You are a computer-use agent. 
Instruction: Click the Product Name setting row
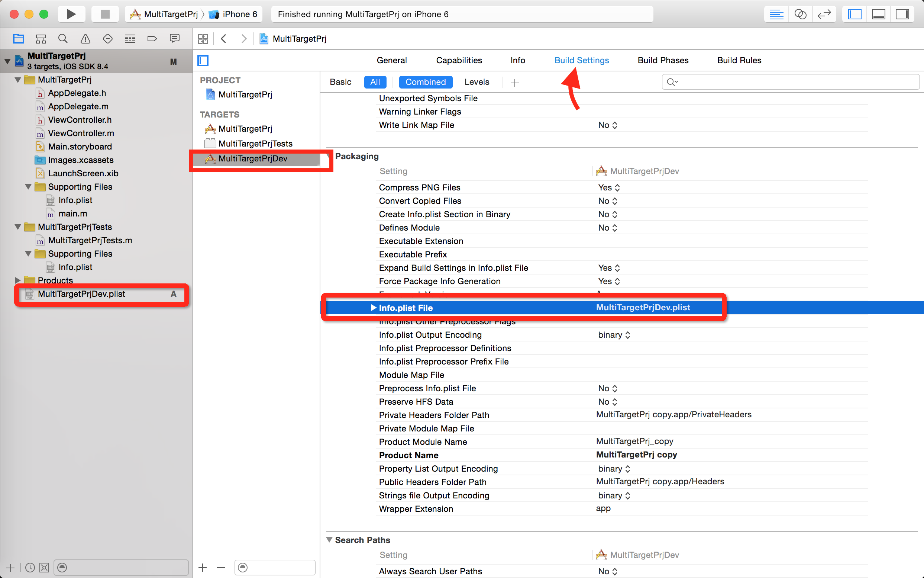click(623, 455)
